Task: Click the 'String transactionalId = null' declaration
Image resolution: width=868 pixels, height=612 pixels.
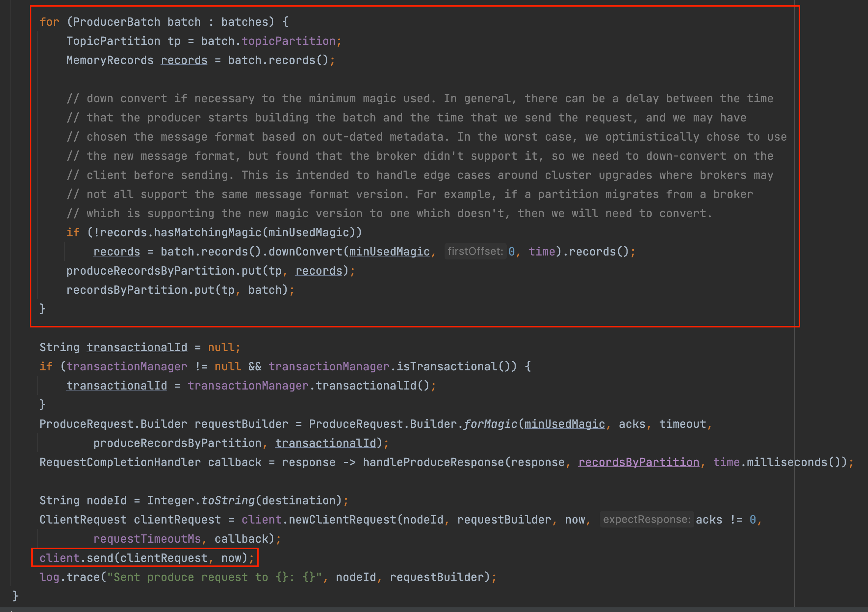Action: coord(139,348)
